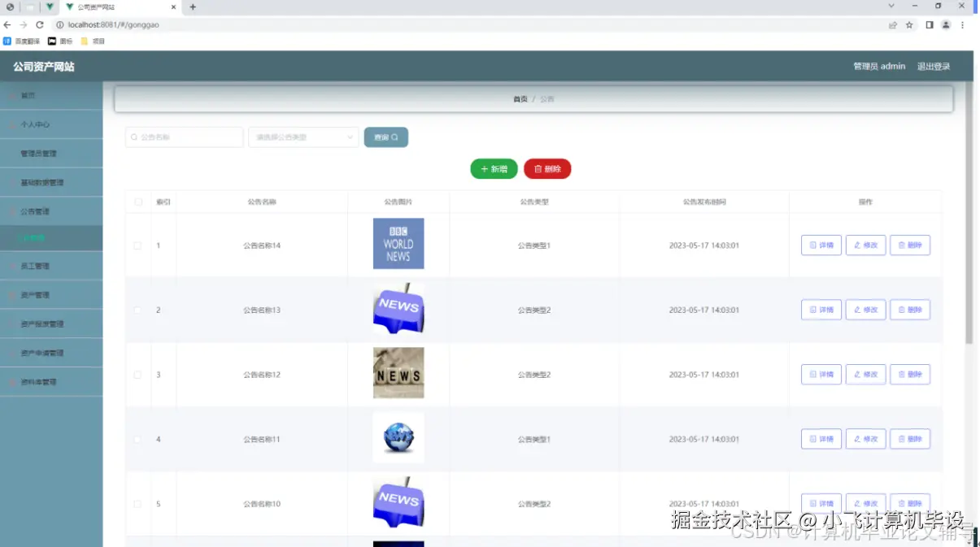Screen dimensions: 980x547
Task: Open the BBC World News thumbnail image
Action: click(399, 244)
